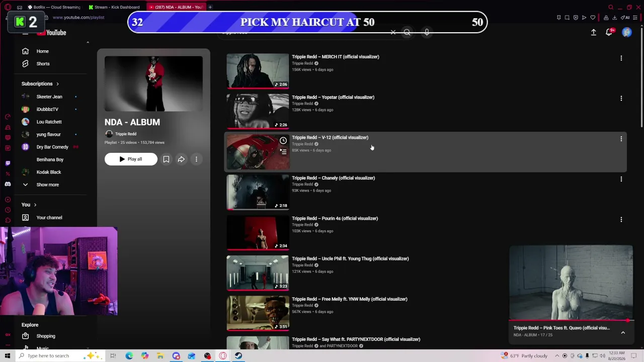Open the taskbar weather widget

click(x=524, y=356)
